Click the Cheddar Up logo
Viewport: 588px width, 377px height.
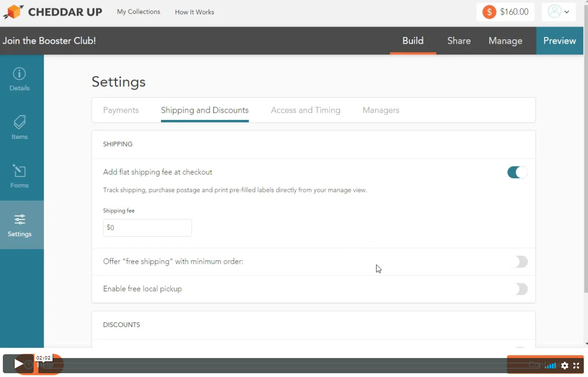click(x=53, y=12)
